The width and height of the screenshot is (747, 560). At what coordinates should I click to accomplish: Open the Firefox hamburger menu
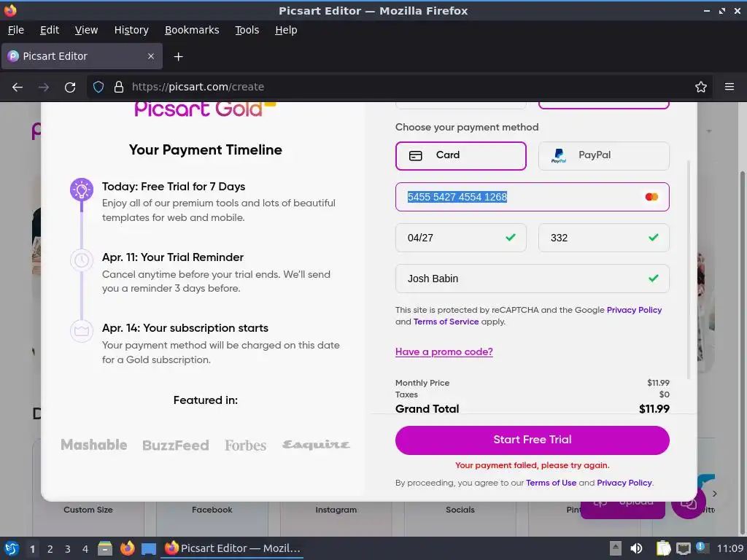pyautogui.click(x=729, y=87)
